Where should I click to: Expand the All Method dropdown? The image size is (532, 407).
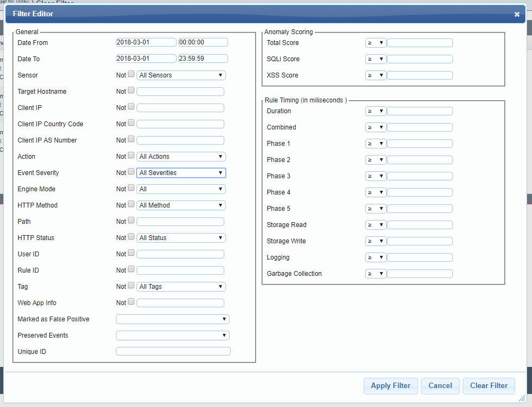pyautogui.click(x=181, y=205)
